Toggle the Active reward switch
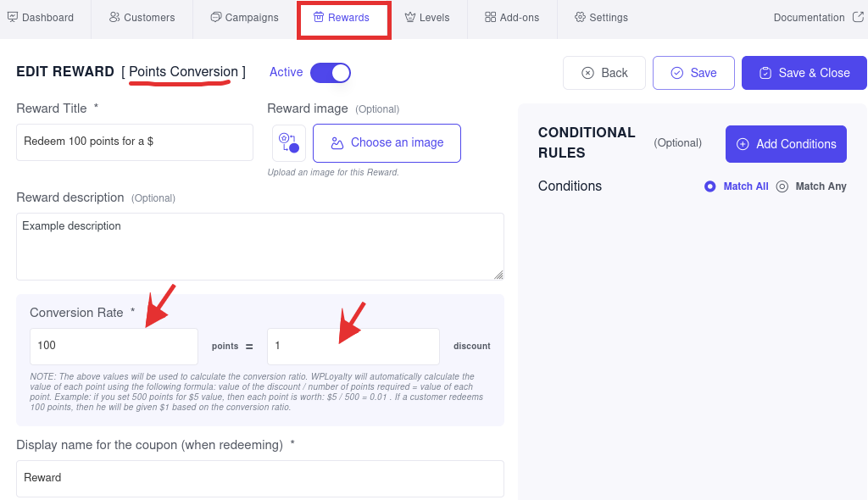The height and width of the screenshot is (500, 868). coord(331,73)
